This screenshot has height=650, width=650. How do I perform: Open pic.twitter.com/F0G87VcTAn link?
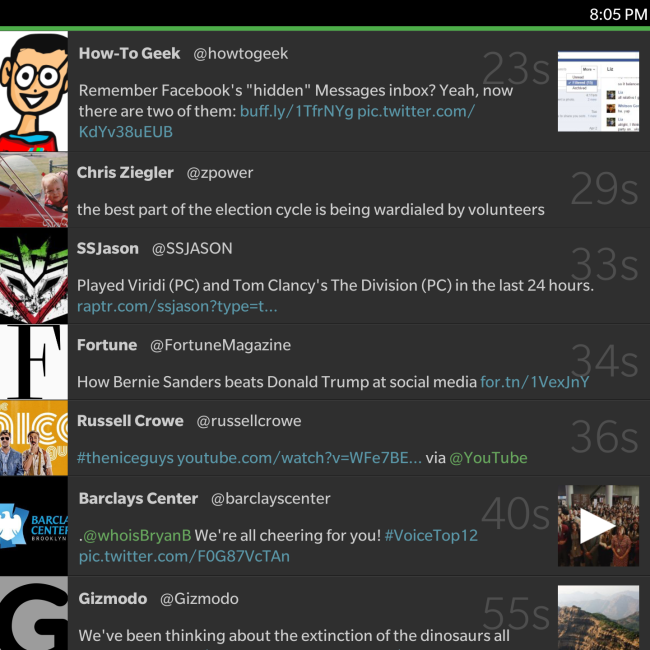click(184, 556)
